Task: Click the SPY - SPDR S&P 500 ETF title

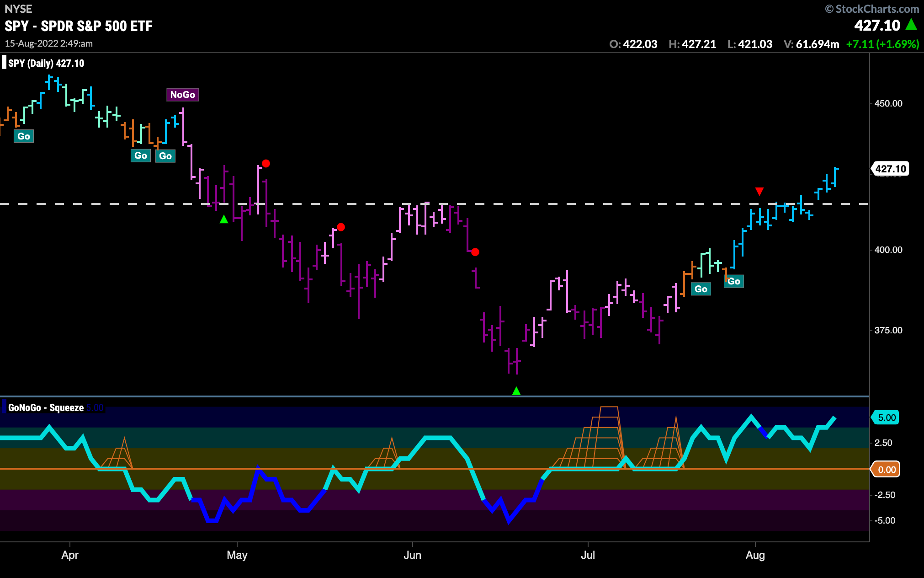Action: click(79, 26)
